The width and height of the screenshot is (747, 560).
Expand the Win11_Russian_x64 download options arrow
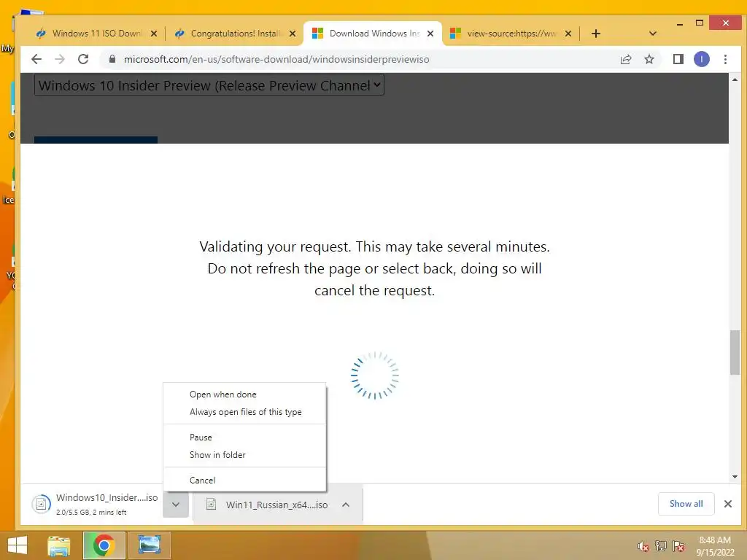[x=346, y=505]
